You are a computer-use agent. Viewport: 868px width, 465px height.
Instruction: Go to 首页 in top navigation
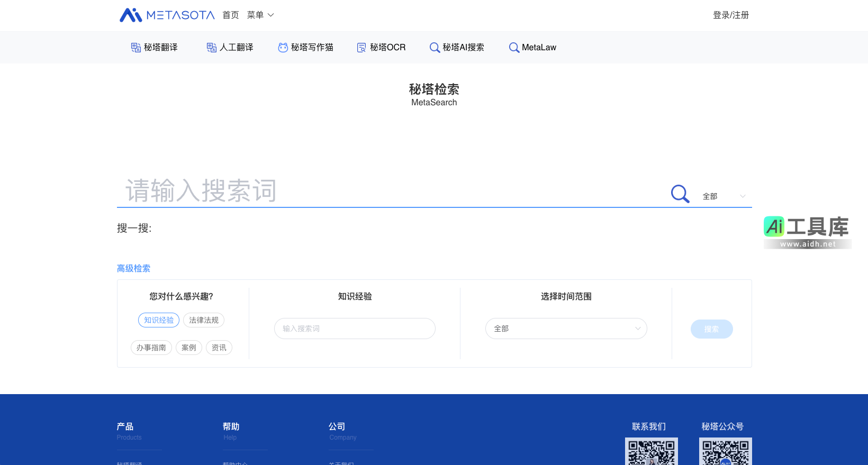tap(231, 15)
